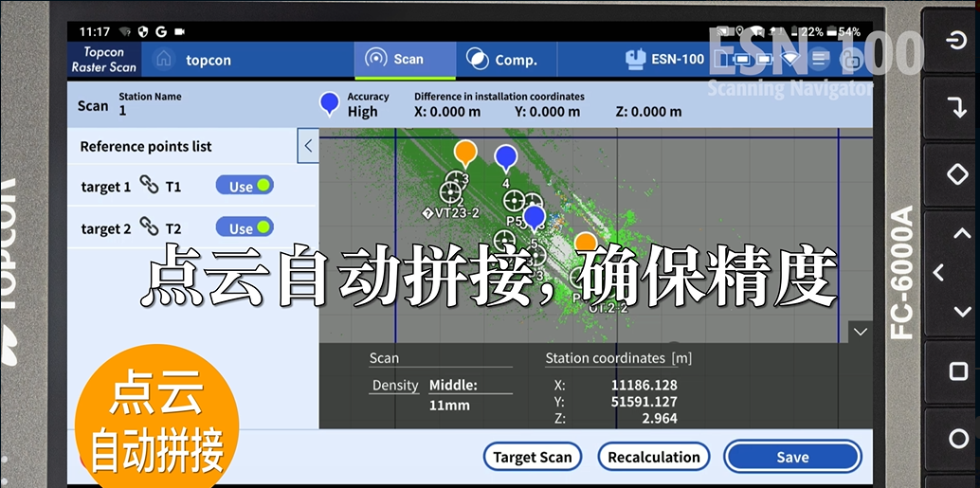Collapse the scan info panel chevron

[x=861, y=331]
